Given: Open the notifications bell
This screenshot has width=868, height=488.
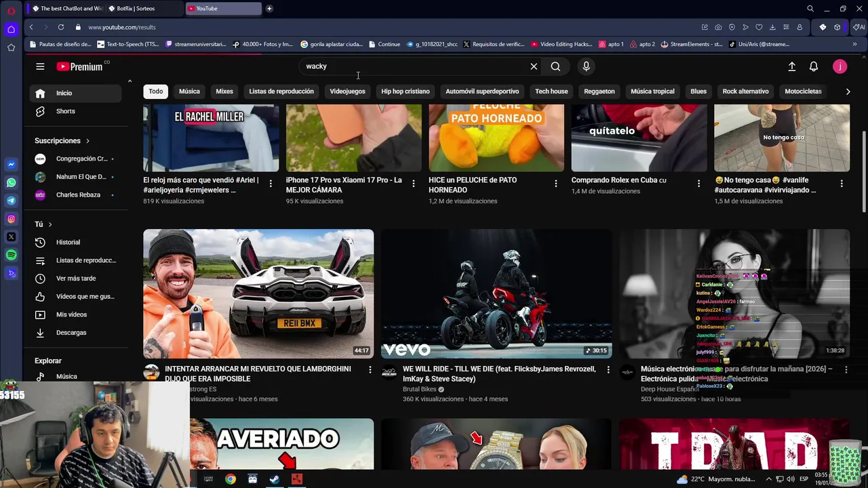Looking at the screenshot, I should tap(814, 66).
